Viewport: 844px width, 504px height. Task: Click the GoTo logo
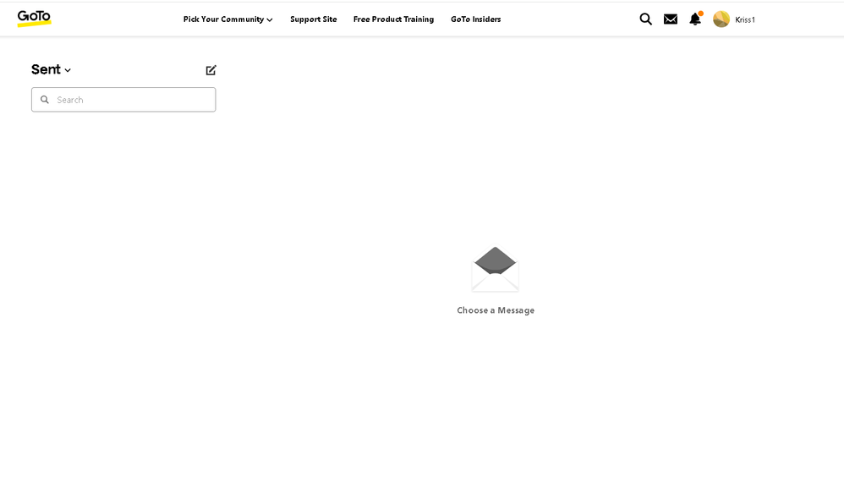[34, 18]
